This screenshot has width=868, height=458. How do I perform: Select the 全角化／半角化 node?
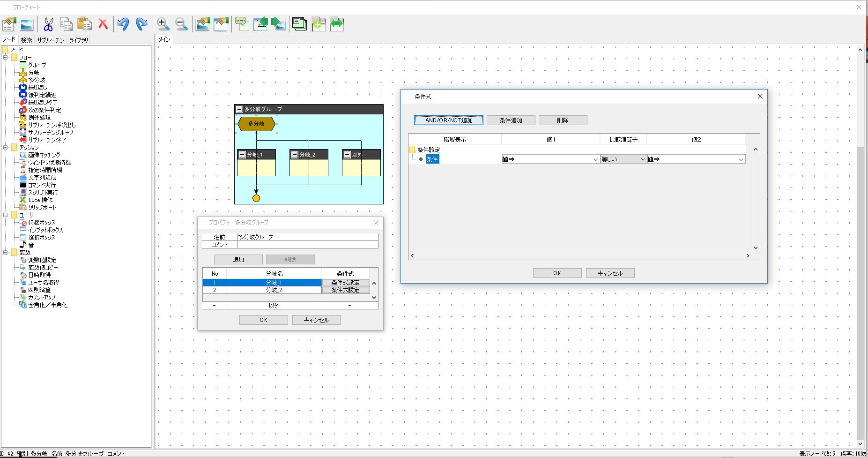pyautogui.click(x=48, y=305)
